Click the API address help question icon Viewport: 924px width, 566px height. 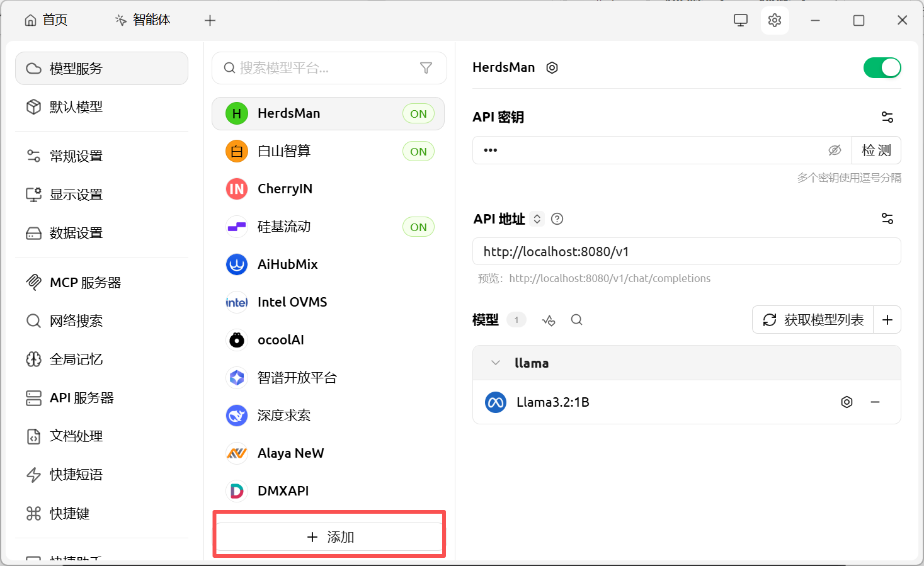coord(557,218)
